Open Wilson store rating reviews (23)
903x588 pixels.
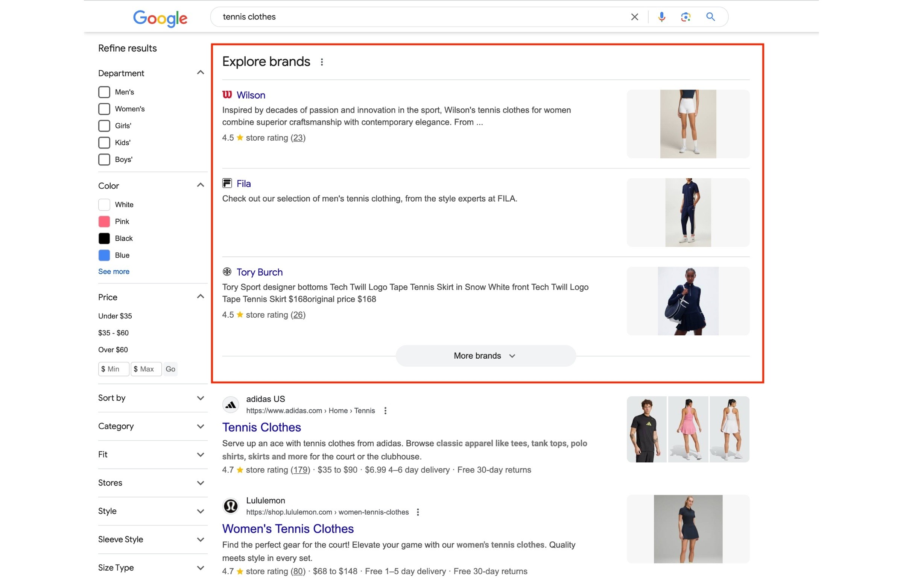[298, 138]
